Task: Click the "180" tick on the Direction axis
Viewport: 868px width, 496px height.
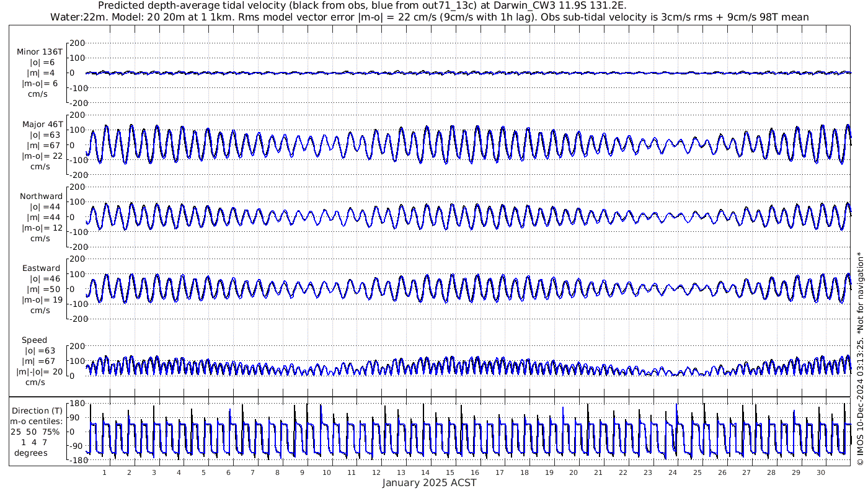Action: click(x=77, y=404)
